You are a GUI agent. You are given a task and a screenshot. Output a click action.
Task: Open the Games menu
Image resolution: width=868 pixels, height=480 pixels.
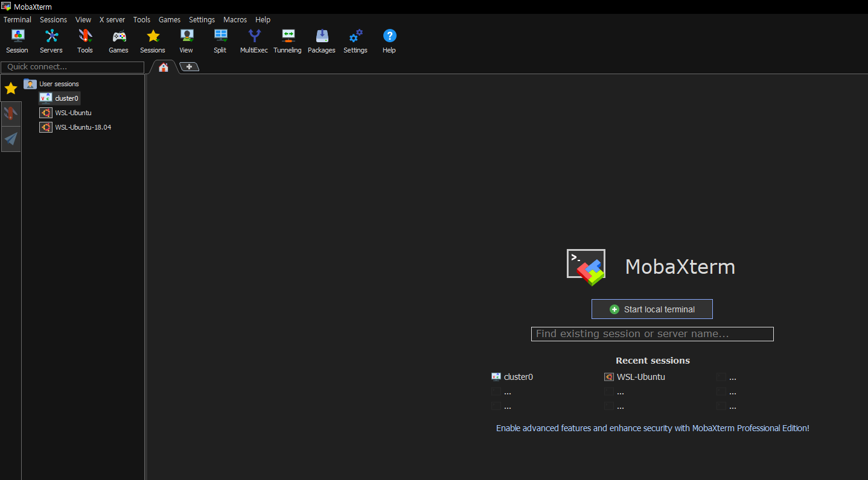click(x=170, y=20)
